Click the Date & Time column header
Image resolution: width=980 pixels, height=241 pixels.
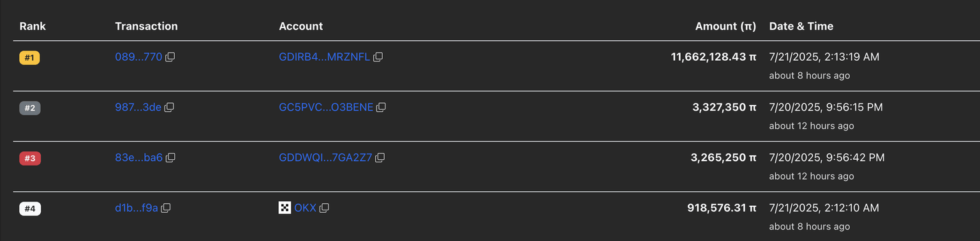[801, 26]
